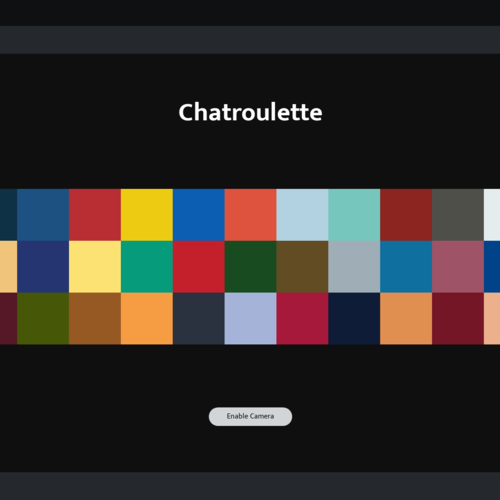Select the lavender tile in the mosaic

click(x=250, y=319)
